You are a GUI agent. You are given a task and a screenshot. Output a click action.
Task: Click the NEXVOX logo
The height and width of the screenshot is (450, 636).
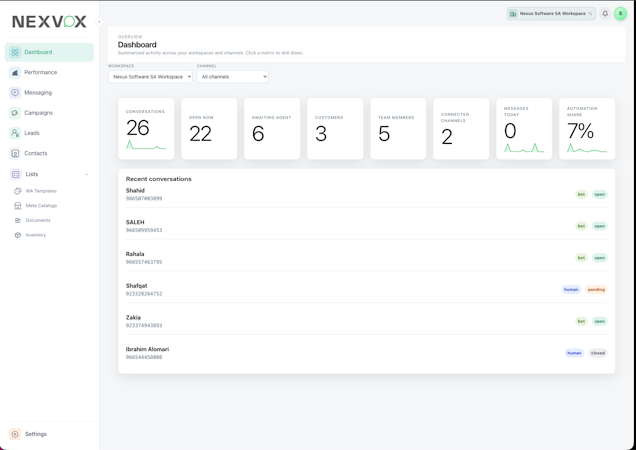coord(49,22)
